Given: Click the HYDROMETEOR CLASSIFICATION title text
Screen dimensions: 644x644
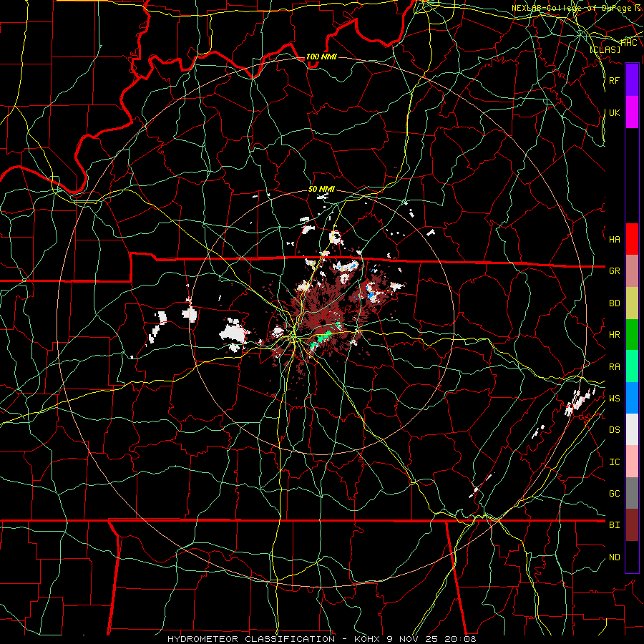Looking at the screenshot, I should [x=251, y=639].
